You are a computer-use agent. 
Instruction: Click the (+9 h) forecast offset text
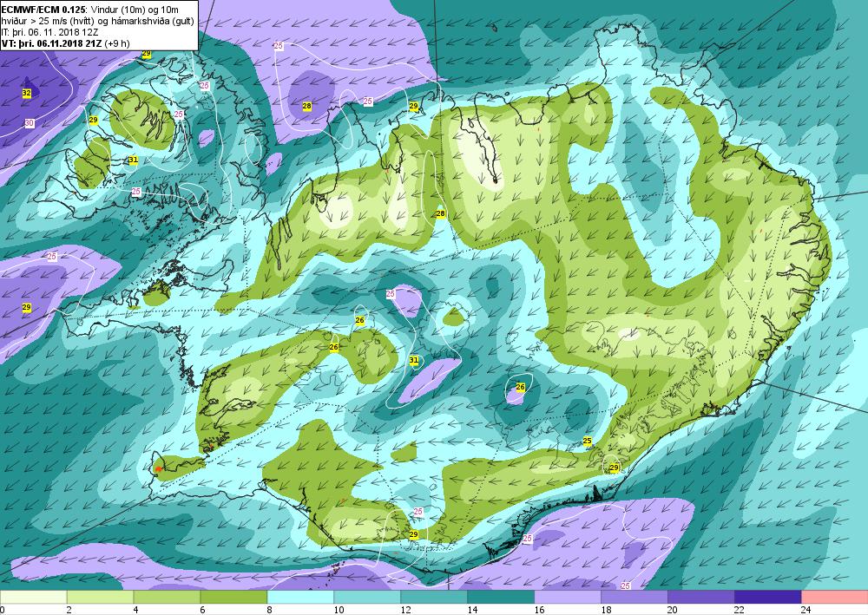pyautogui.click(x=116, y=43)
